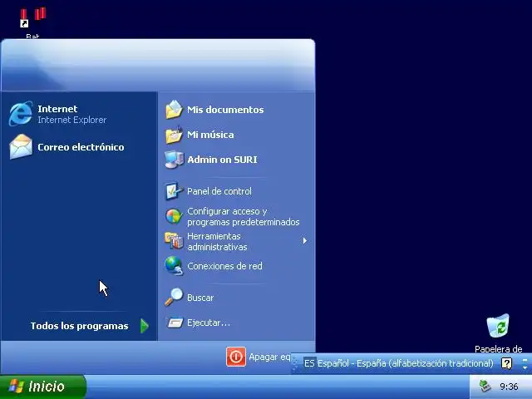Choose Ejecutar... text entry
The image size is (532, 399).
coord(209,323)
